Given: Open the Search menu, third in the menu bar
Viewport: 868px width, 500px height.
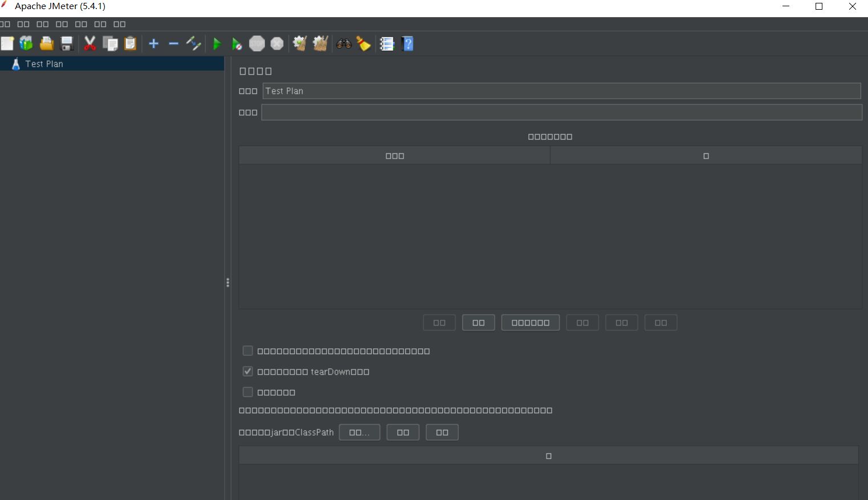Looking at the screenshot, I should pyautogui.click(x=43, y=24).
